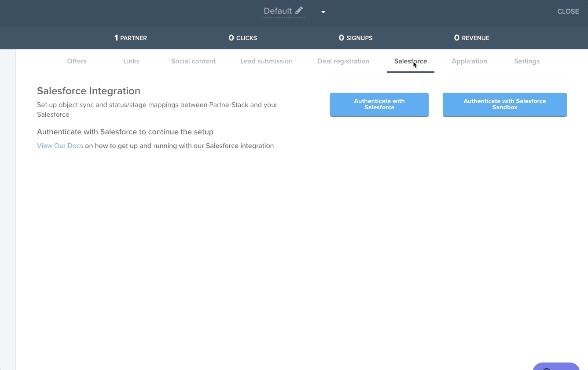
Task: Open the View Our Docs link
Action: [60, 146]
